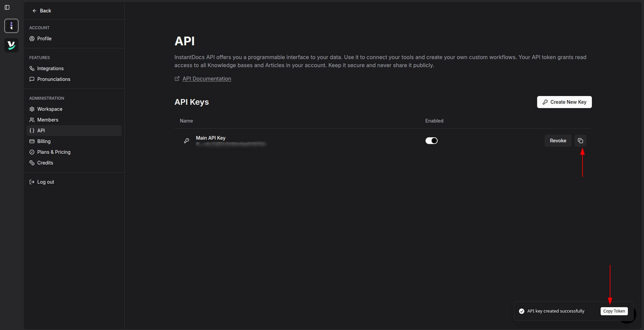Revoke the Main API Key
644x330 pixels.
click(558, 141)
